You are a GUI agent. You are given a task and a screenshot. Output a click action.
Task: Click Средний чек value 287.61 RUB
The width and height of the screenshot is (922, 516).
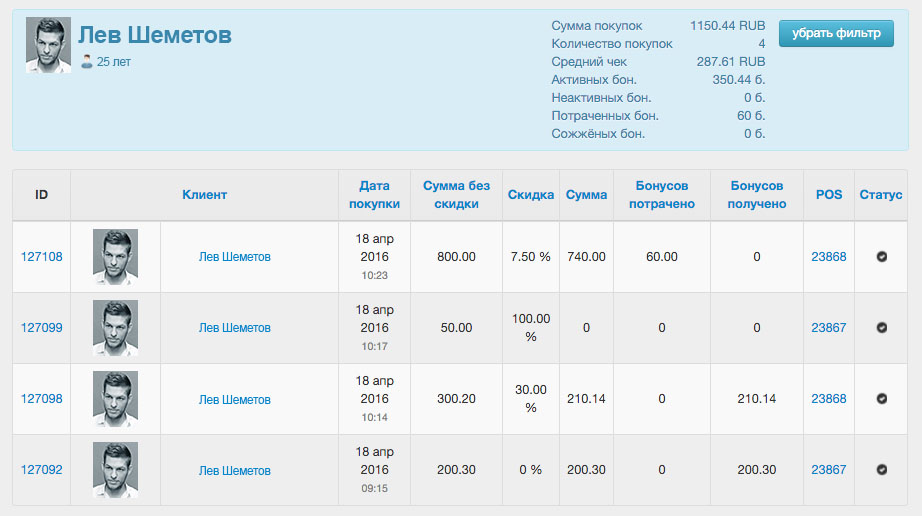coord(731,62)
